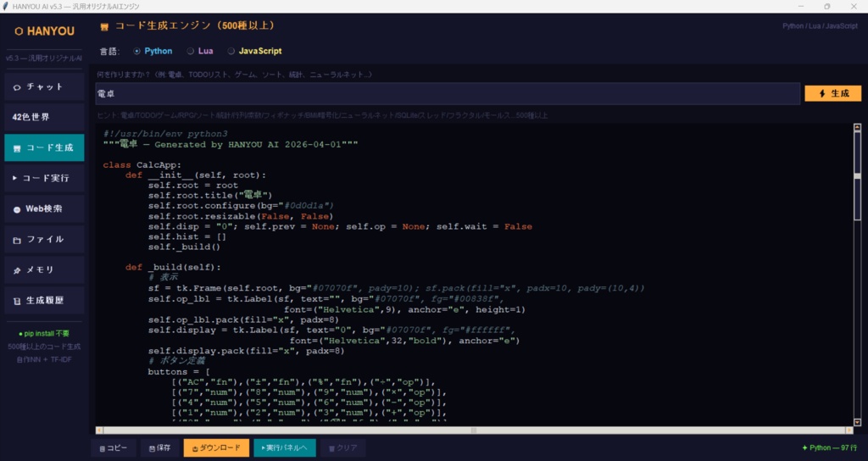This screenshot has width=868, height=461.
Task: Click the 'buttons = [' code line
Action: pos(178,372)
